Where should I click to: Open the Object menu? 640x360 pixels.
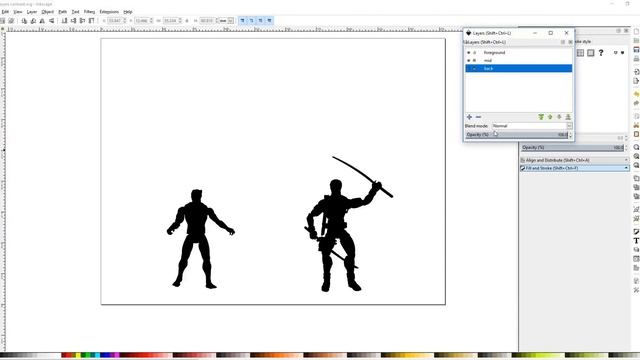tap(47, 12)
